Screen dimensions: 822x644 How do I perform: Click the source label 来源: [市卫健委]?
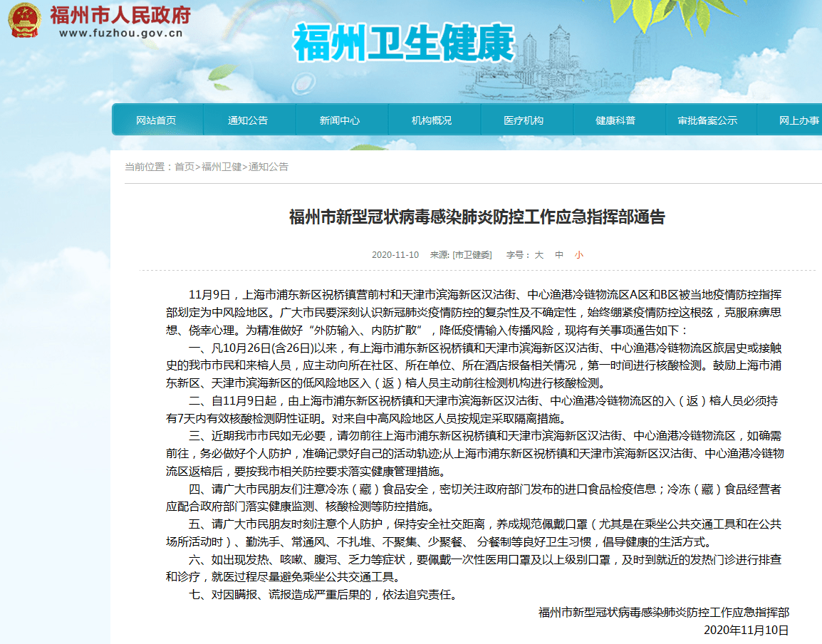coord(461,255)
